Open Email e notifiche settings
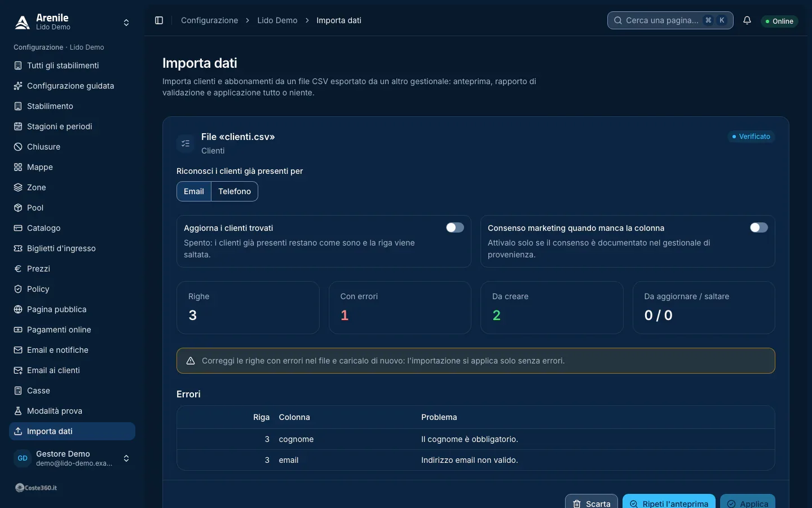 point(72,350)
